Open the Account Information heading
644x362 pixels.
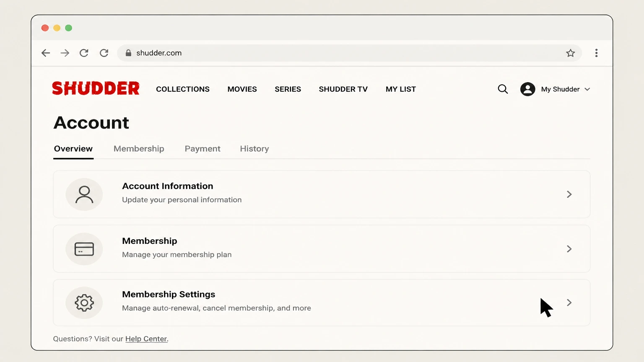(x=168, y=186)
